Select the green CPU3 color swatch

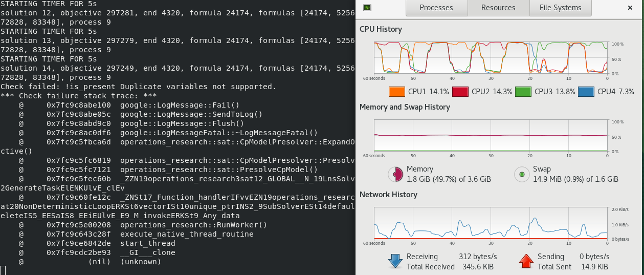click(x=522, y=92)
